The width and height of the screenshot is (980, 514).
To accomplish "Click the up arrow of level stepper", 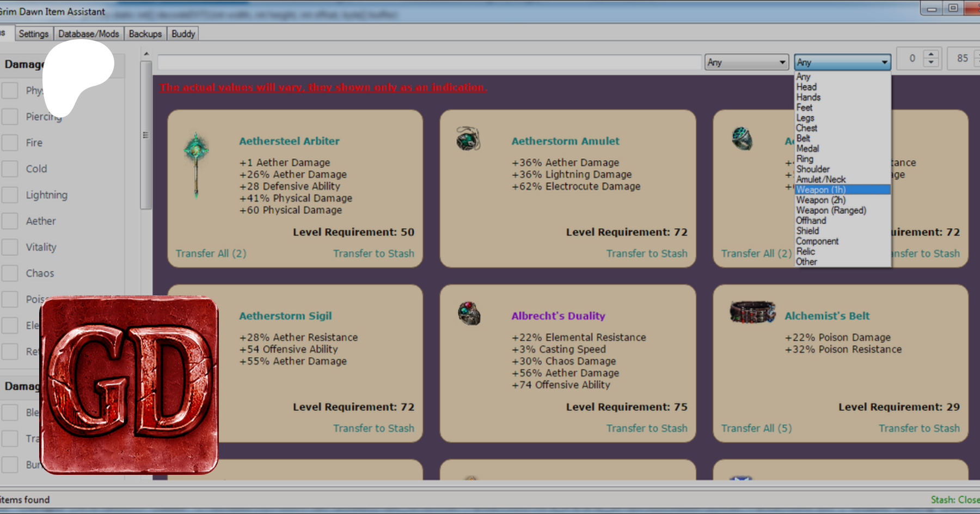I will pyautogui.click(x=931, y=54).
